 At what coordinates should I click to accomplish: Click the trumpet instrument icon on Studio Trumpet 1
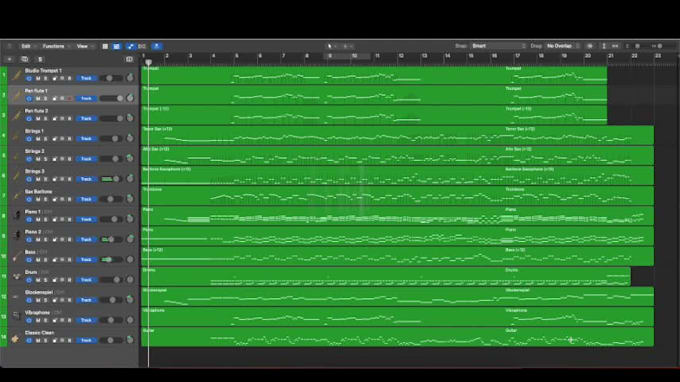(x=16, y=75)
